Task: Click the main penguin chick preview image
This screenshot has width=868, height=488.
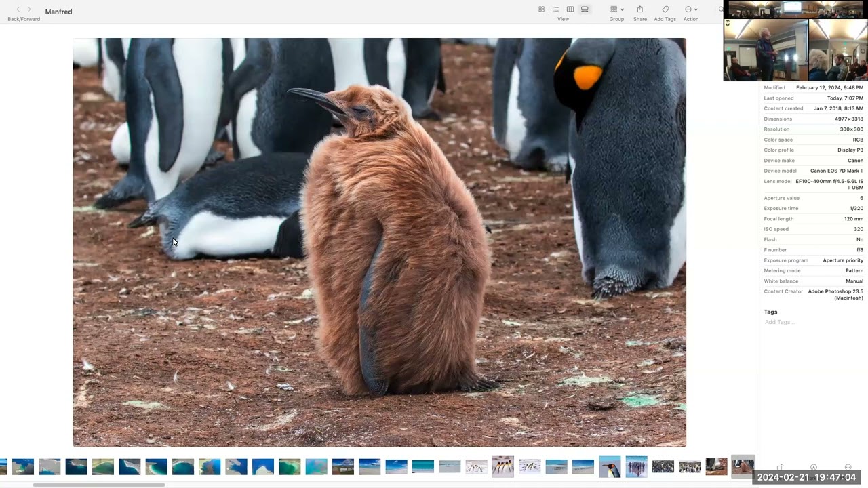Action: click(x=379, y=242)
